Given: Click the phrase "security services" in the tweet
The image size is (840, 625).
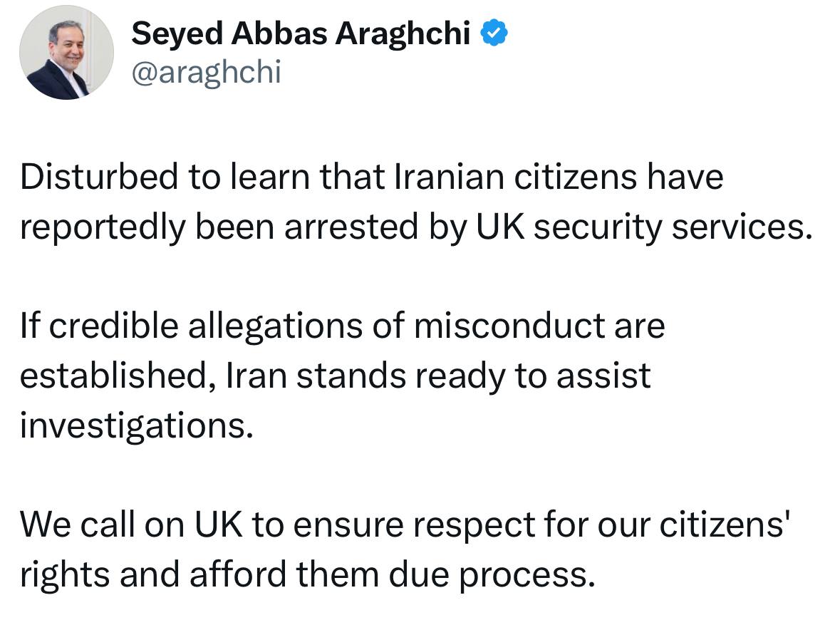Looking at the screenshot, I should (673, 227).
